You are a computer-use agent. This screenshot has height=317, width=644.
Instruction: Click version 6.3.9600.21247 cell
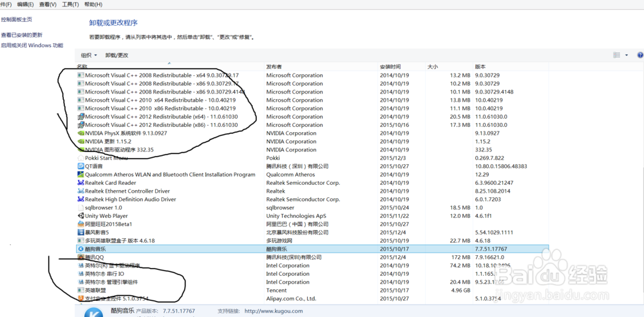[x=494, y=182]
